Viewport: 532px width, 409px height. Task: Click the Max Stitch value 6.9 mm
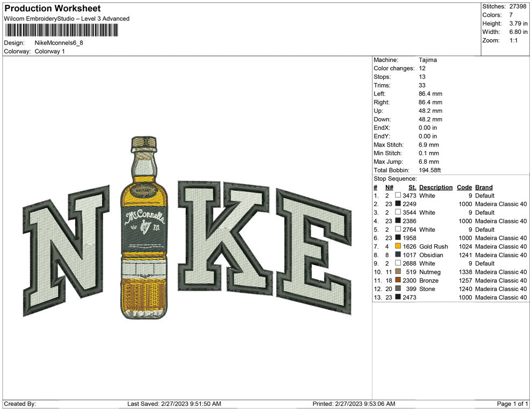point(428,145)
